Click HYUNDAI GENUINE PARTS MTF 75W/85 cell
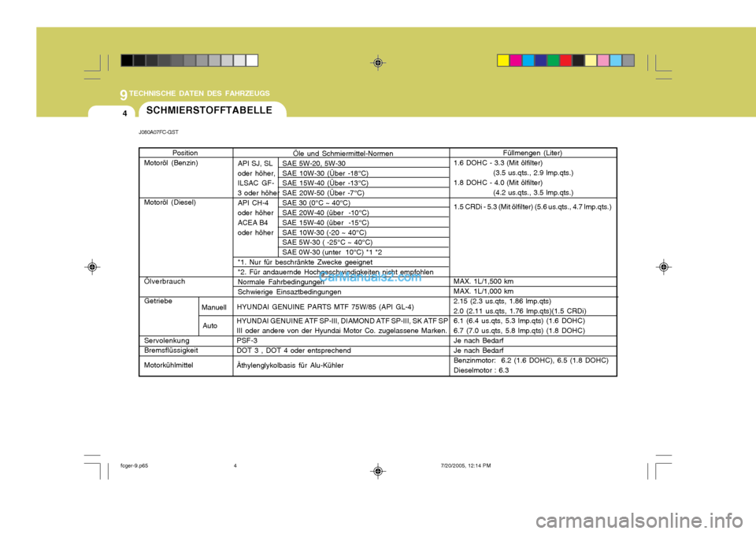 point(325,307)
